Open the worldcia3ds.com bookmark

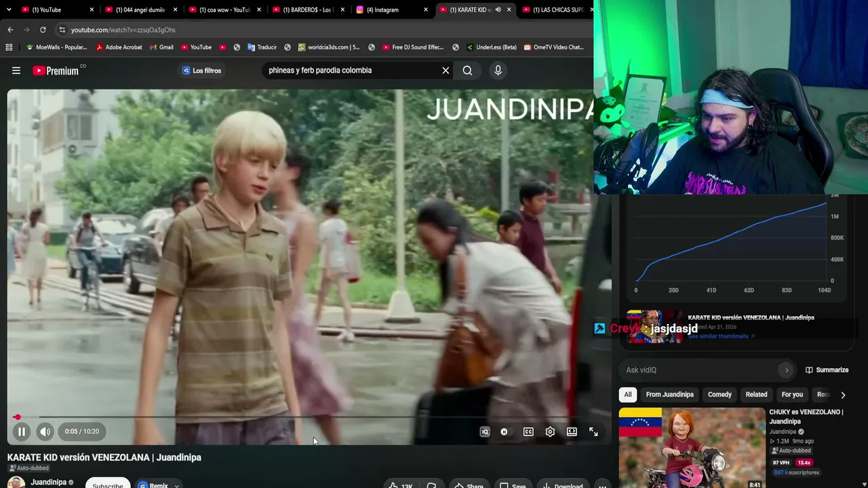click(328, 47)
